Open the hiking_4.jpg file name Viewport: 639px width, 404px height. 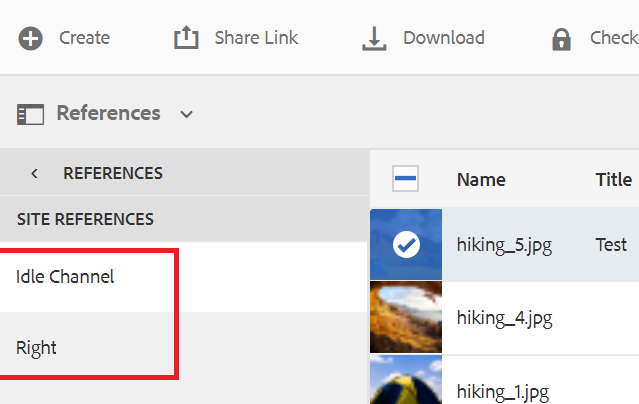tap(505, 318)
